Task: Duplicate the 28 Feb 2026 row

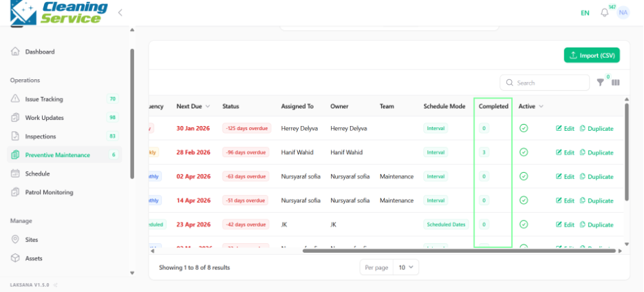Action: [x=597, y=152]
